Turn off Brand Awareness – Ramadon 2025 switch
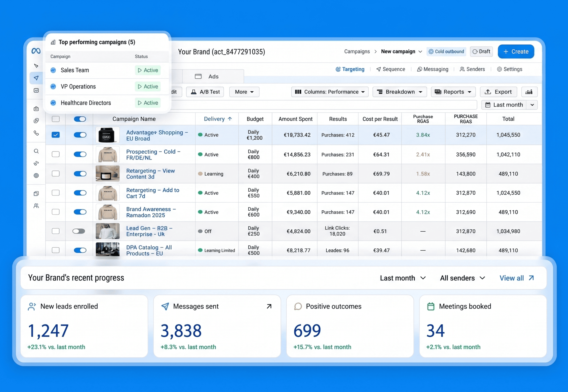568x392 pixels. [x=80, y=212]
